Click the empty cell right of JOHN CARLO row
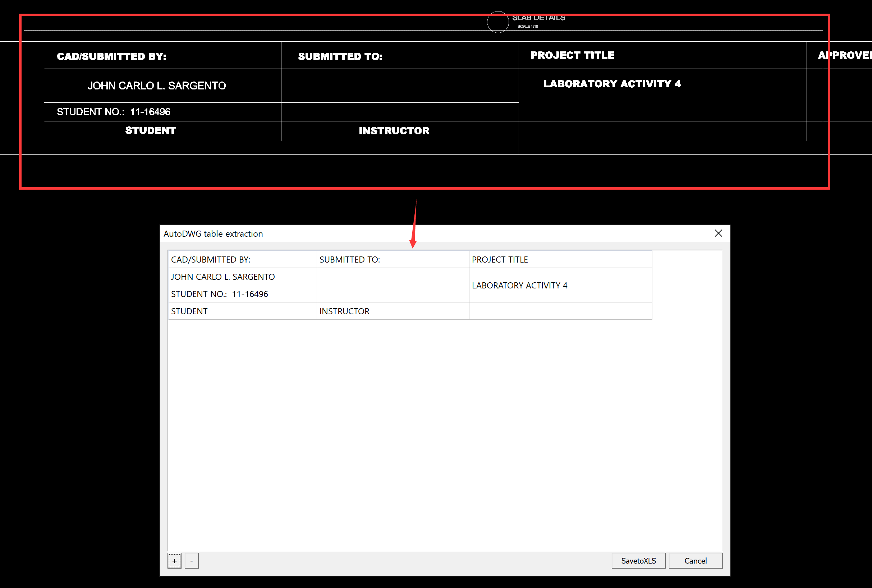Screen dimensions: 872x588 click(393, 277)
